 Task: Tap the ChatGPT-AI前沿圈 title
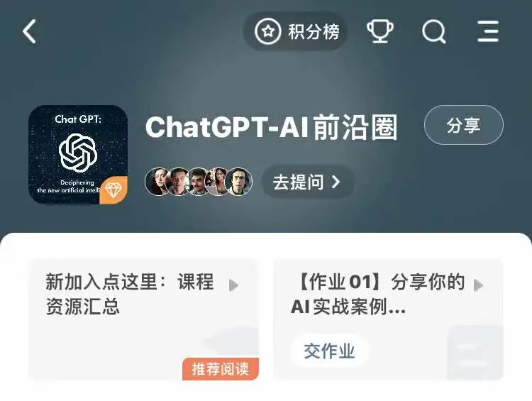click(x=272, y=127)
